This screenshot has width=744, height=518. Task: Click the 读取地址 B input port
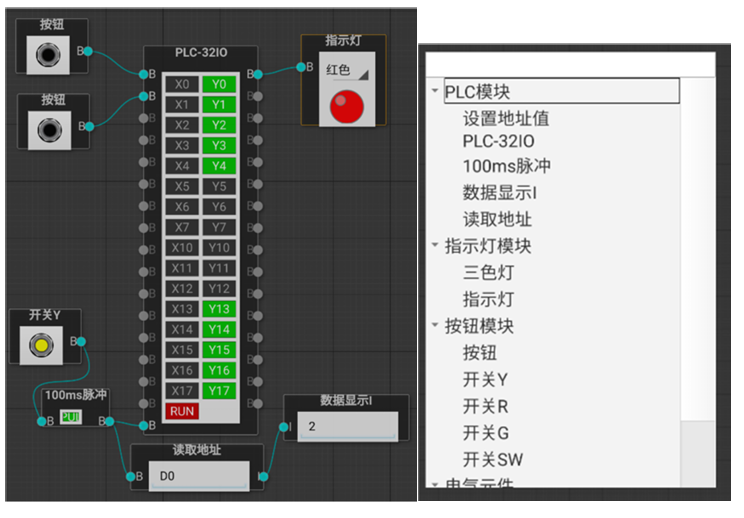click(x=131, y=477)
